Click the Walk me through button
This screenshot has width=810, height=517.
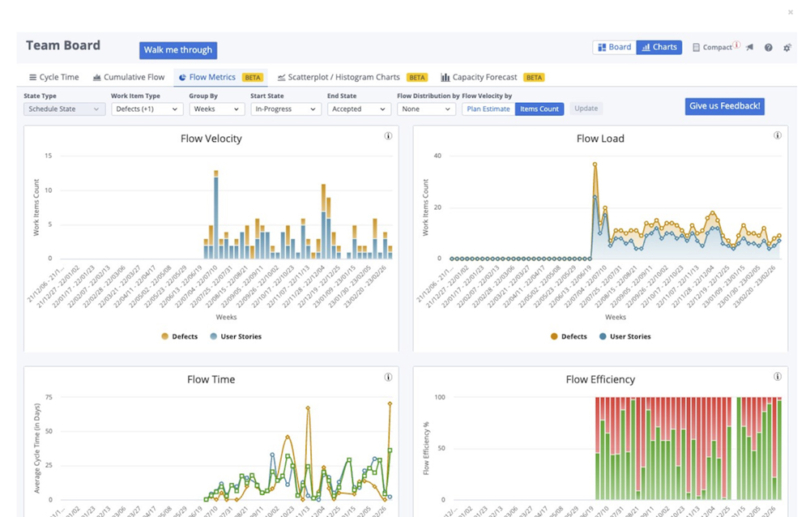[177, 50]
